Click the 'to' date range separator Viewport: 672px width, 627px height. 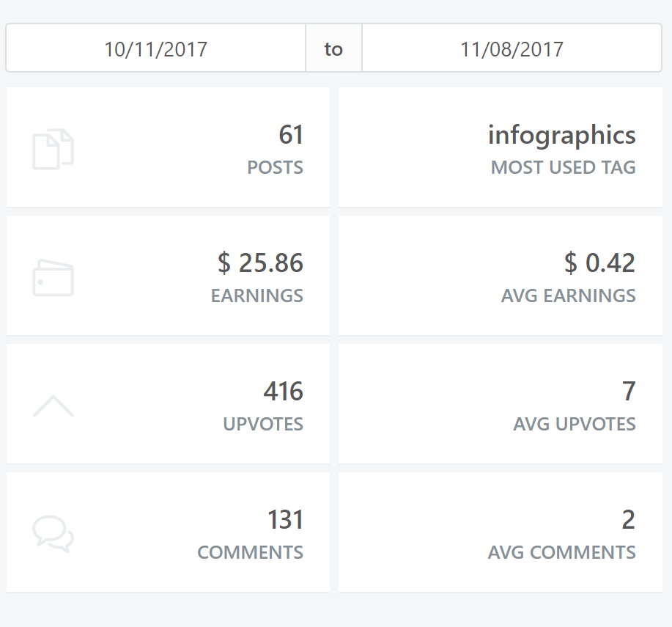[x=333, y=49]
